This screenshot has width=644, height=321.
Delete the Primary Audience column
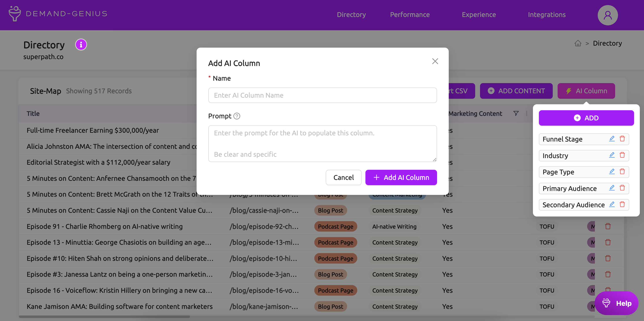coord(622,188)
